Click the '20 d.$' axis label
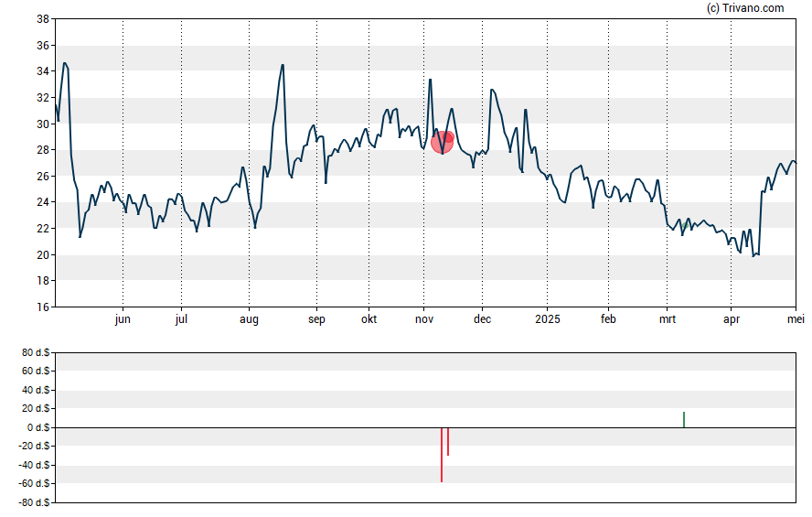812x517 pixels. click(x=36, y=409)
